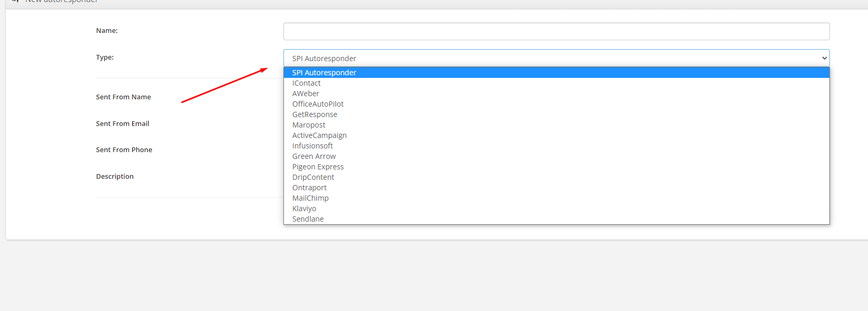This screenshot has width=868, height=311.
Task: Click the Sent From Email label
Action: click(x=123, y=124)
